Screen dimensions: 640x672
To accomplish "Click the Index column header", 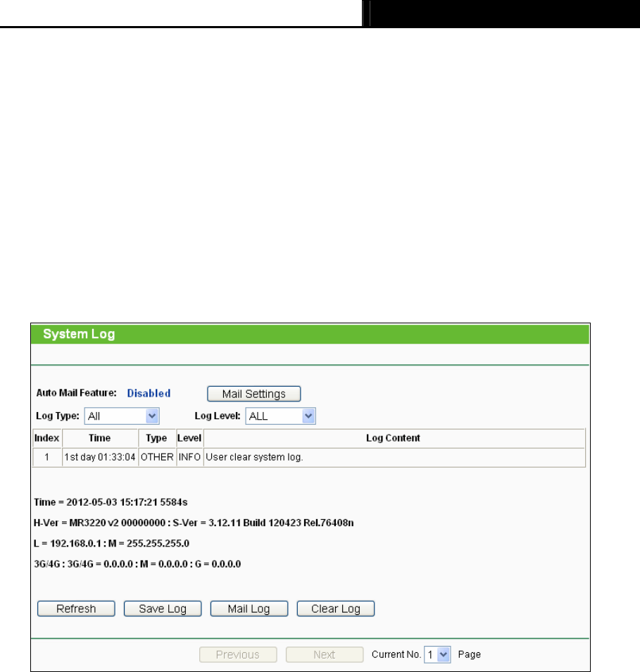I will pyautogui.click(x=46, y=438).
